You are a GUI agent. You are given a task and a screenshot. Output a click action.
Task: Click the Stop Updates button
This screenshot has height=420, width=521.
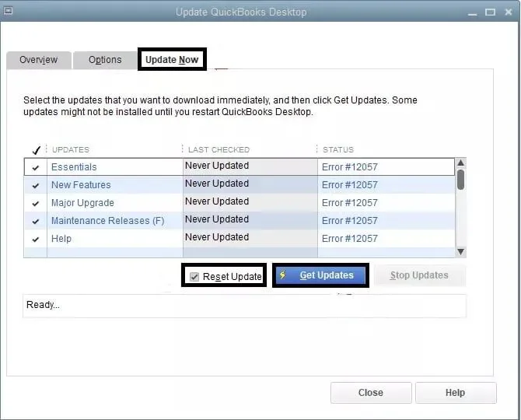coord(420,275)
